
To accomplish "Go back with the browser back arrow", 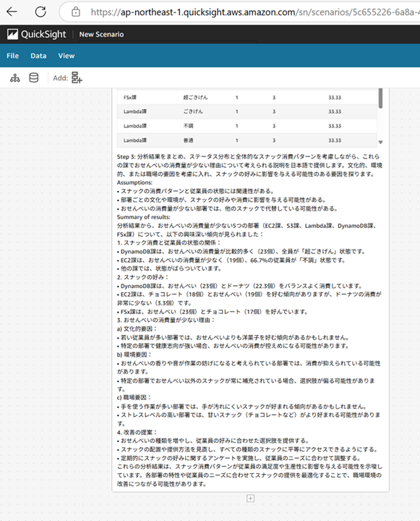I will click(12, 12).
